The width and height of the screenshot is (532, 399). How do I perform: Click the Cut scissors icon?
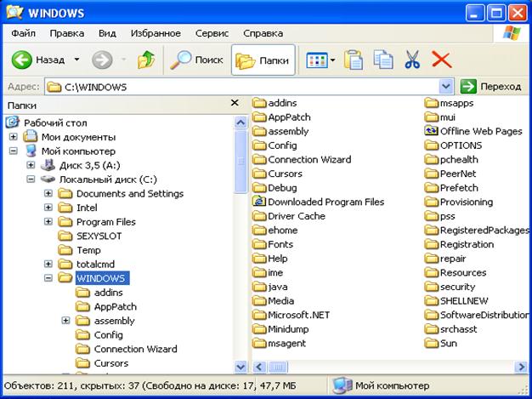tap(412, 60)
